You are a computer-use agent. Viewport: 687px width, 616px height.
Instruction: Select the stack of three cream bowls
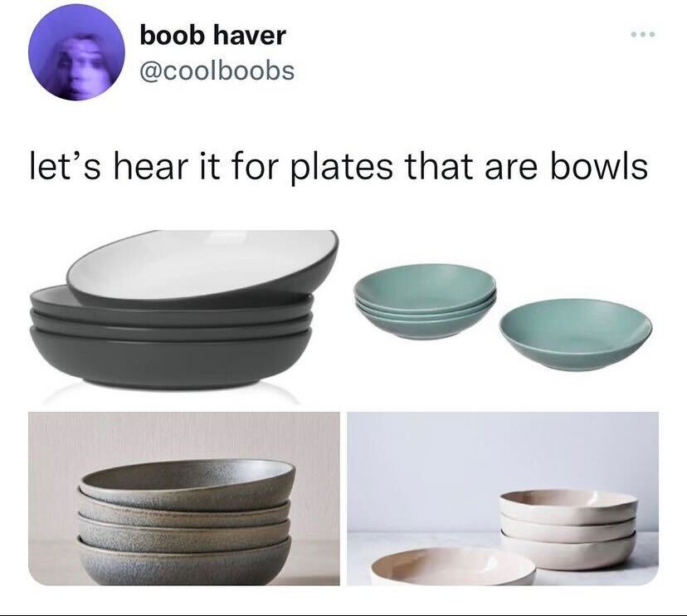(x=568, y=530)
